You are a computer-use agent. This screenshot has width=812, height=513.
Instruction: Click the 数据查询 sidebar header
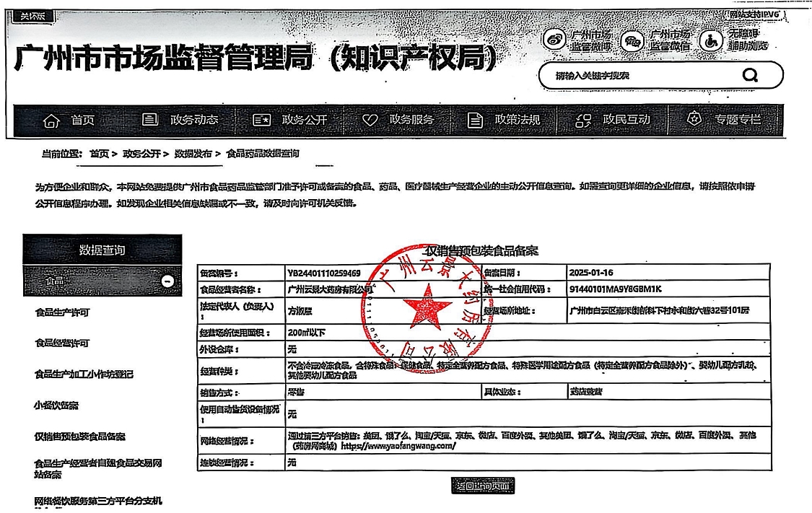tap(102, 250)
